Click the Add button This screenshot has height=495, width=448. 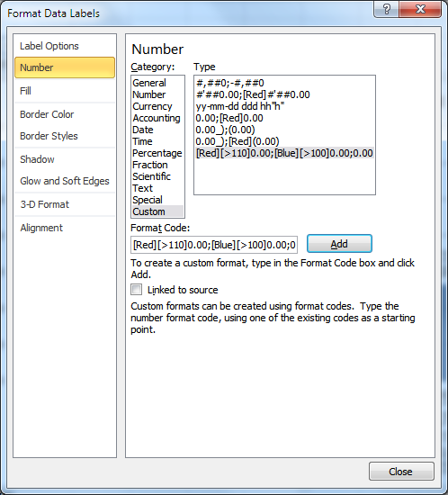339,244
